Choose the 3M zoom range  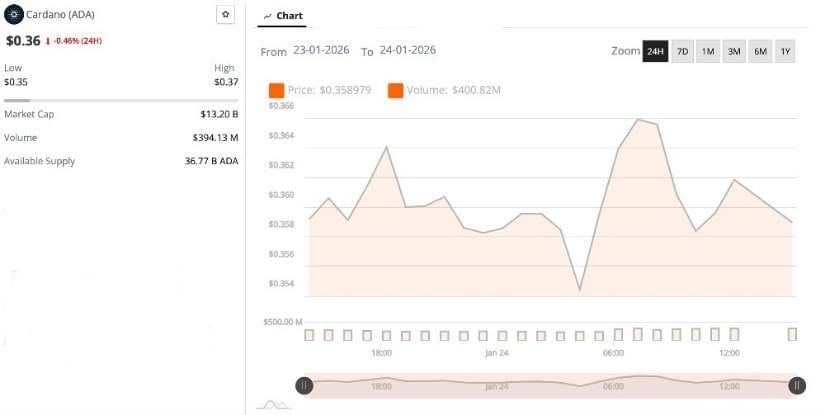click(x=734, y=51)
